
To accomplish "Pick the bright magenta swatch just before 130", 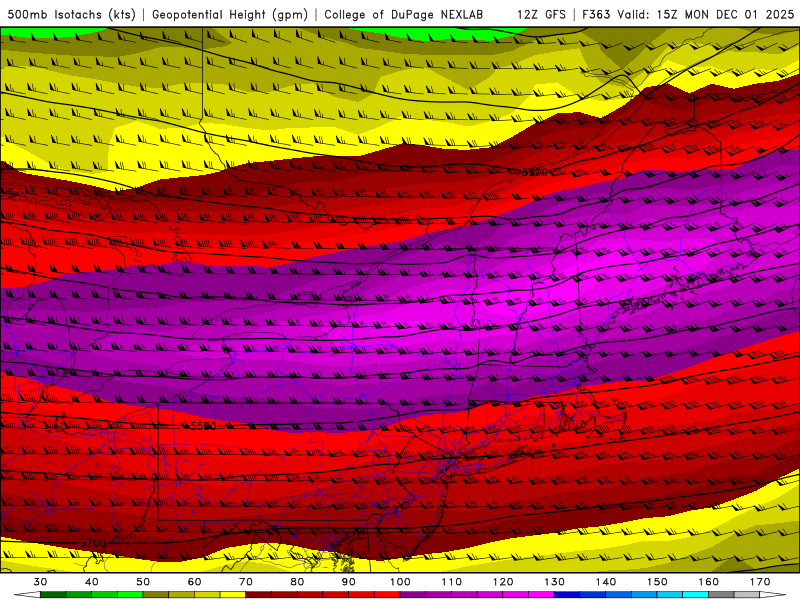I will click(541, 595).
